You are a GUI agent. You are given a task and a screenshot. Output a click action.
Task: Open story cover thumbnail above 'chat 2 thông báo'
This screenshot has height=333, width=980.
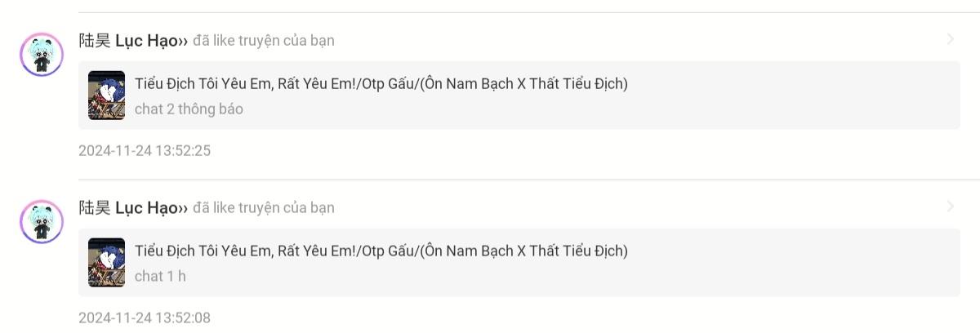tap(106, 95)
